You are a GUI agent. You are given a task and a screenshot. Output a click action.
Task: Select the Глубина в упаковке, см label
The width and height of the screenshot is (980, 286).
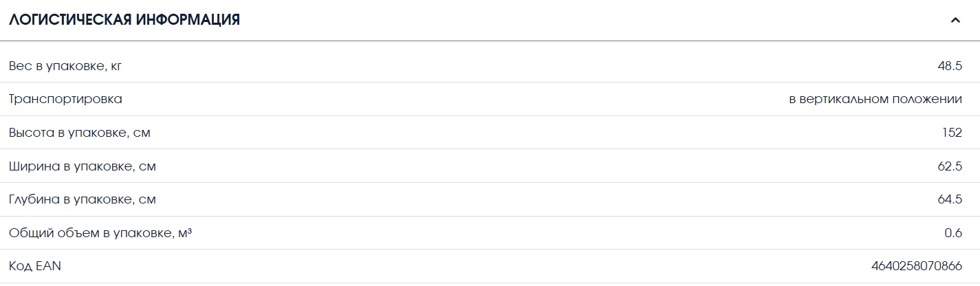pos(83,199)
